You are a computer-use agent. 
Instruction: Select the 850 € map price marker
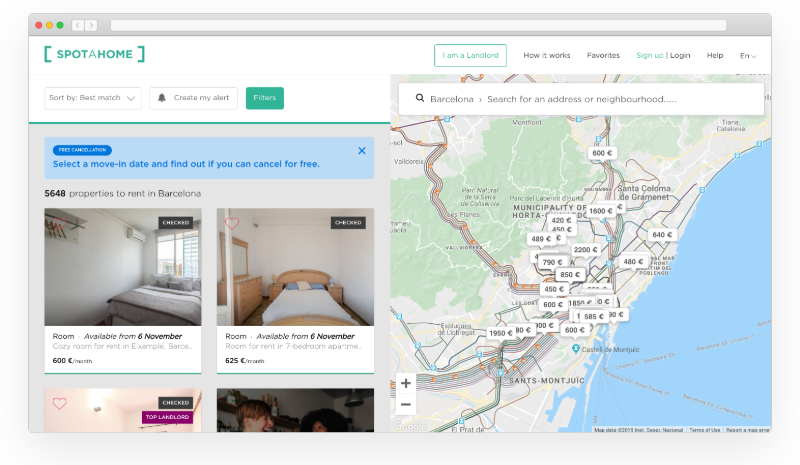[570, 275]
